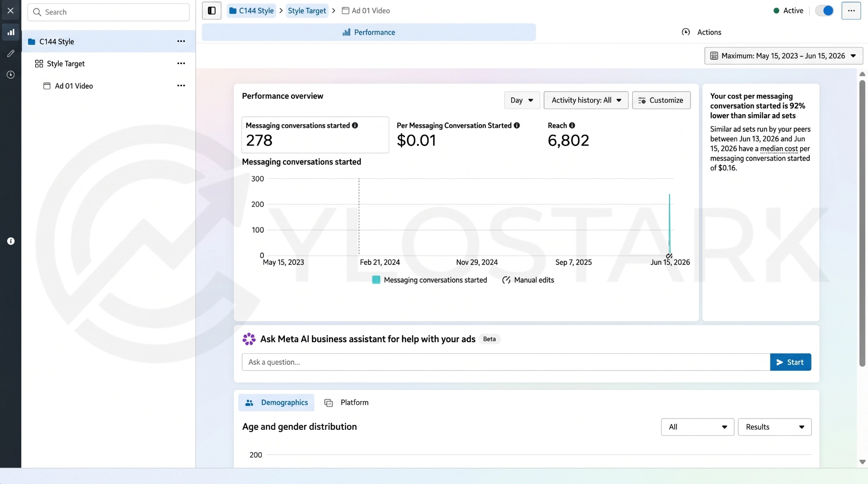Open more options for the Ad 01 Video row
The width and height of the screenshot is (868, 484).
point(181,85)
